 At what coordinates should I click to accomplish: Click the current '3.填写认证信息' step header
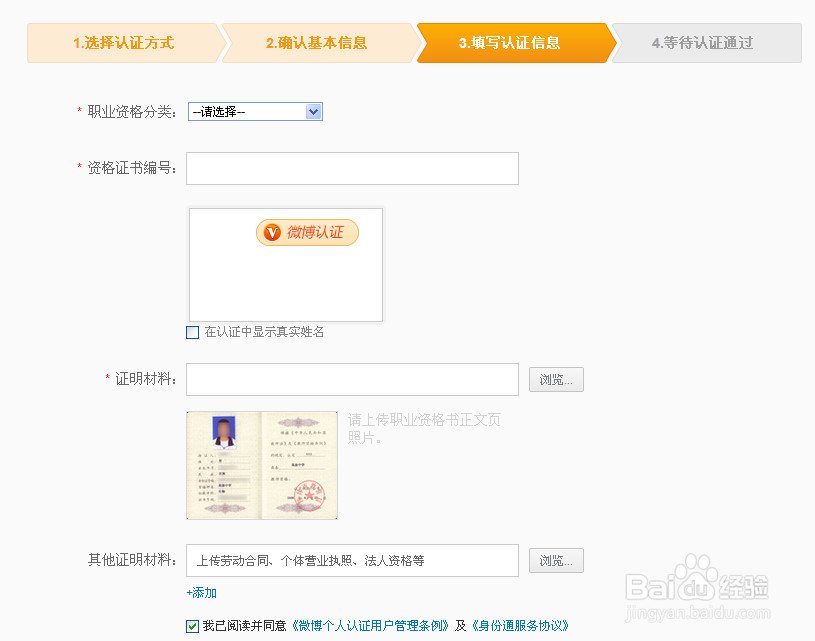(510, 42)
